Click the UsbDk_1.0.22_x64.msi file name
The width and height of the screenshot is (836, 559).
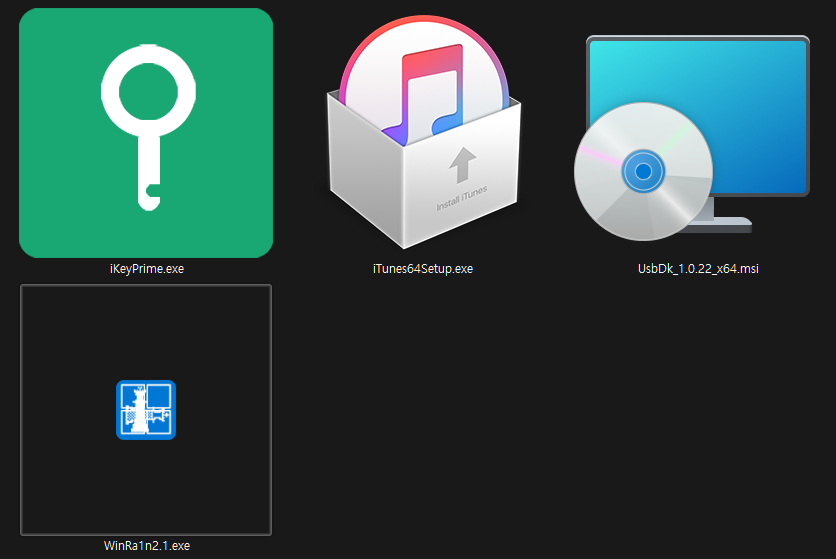point(698,269)
